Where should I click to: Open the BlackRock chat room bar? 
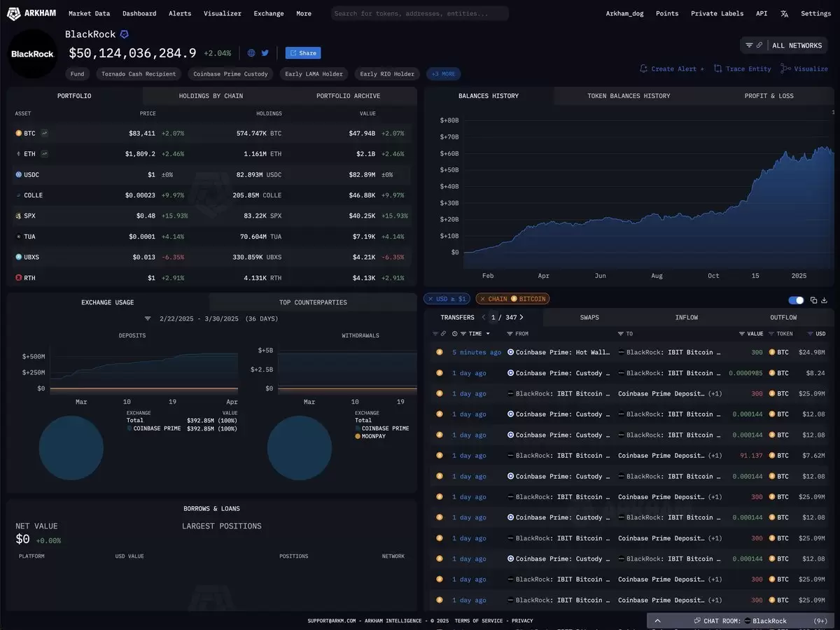741,621
